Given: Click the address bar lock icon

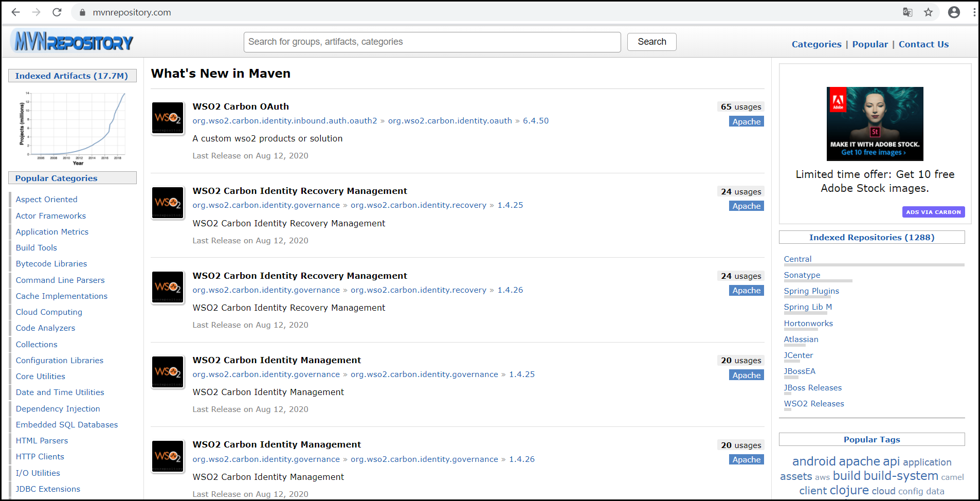Looking at the screenshot, I should (82, 12).
